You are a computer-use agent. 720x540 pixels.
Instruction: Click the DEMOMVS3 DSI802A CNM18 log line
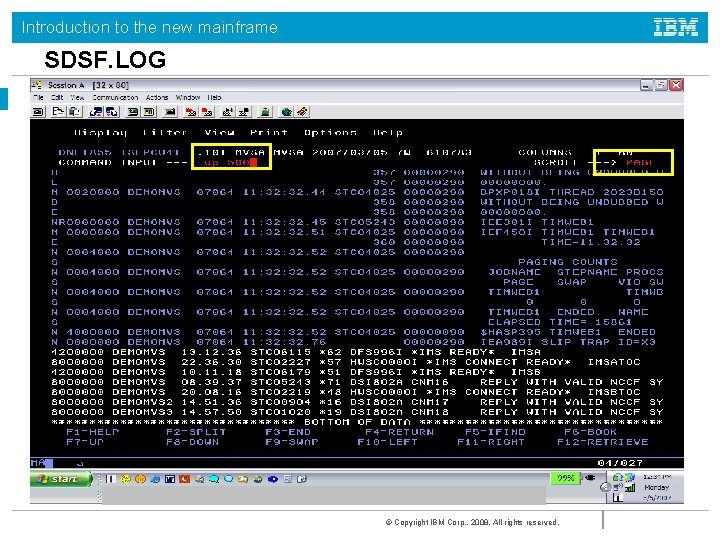(x=357, y=412)
